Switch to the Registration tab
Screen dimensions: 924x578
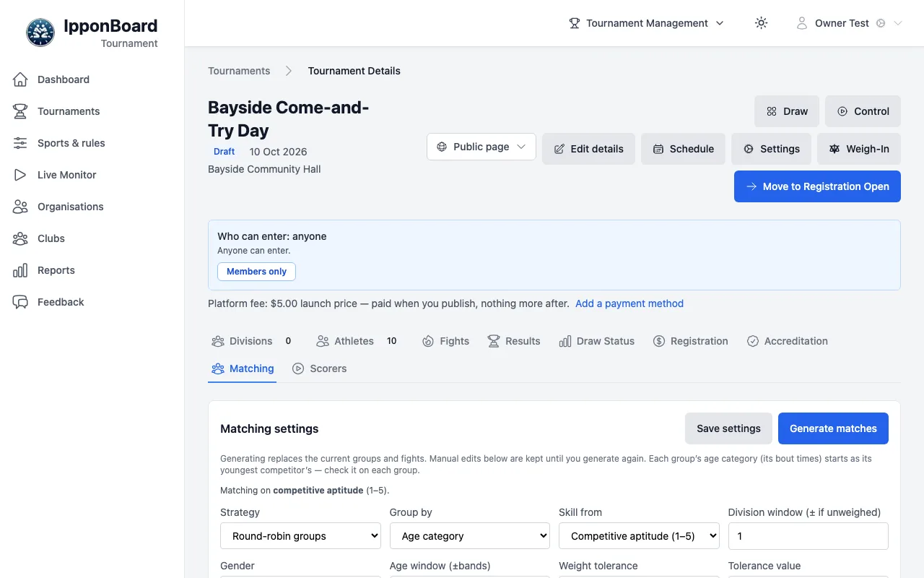point(690,341)
